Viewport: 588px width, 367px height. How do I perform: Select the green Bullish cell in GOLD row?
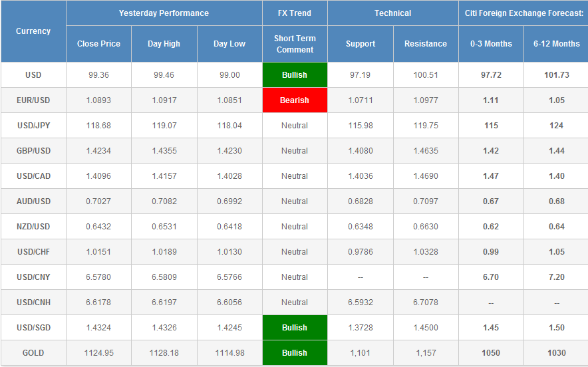295,353
